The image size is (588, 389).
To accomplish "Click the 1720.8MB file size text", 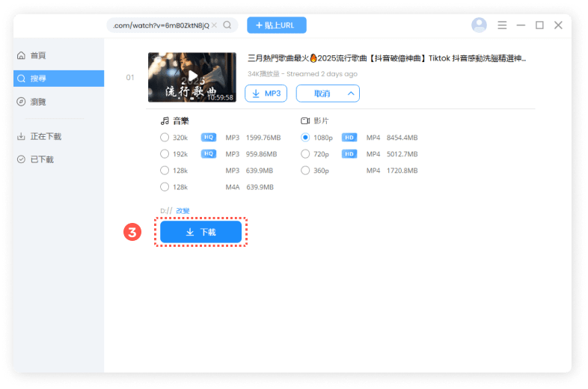I will click(402, 171).
